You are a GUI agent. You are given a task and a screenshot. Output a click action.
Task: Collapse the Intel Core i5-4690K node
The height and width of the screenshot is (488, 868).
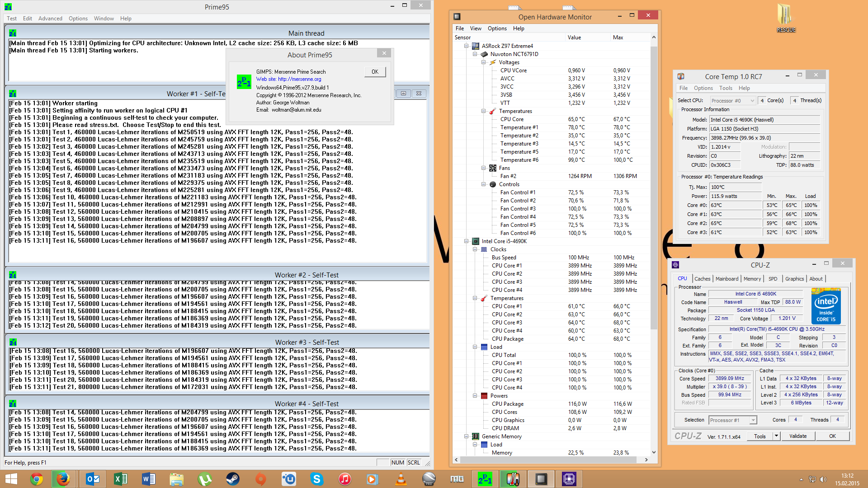(466, 241)
